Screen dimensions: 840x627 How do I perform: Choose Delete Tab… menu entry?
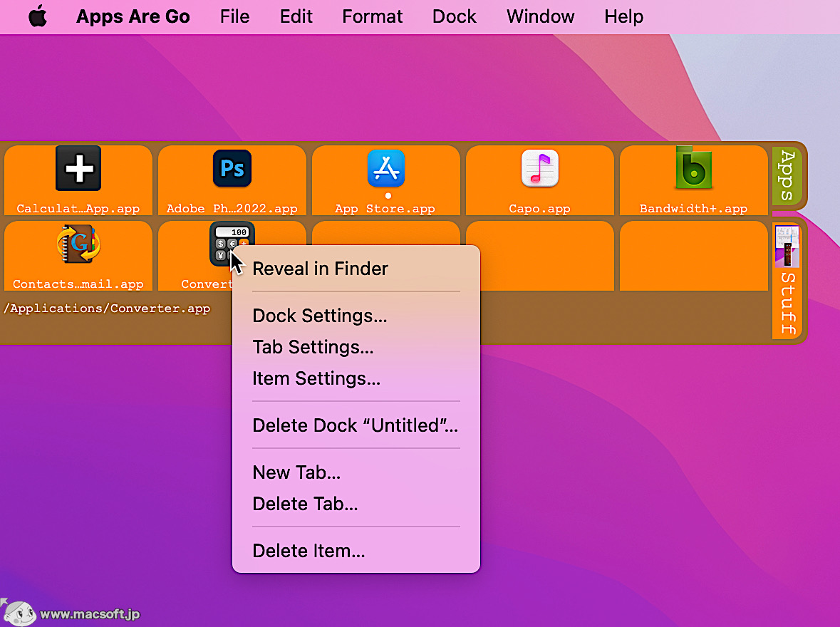coord(356,504)
